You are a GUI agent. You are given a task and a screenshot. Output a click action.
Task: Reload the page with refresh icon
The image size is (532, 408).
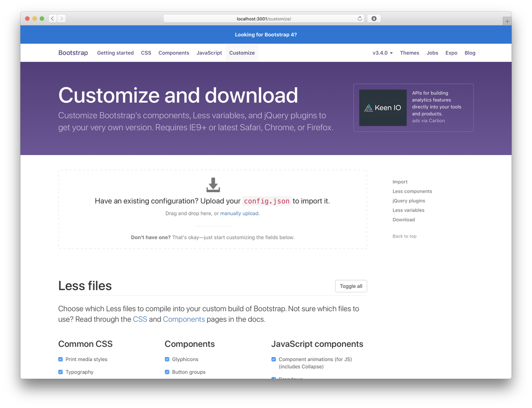(360, 19)
